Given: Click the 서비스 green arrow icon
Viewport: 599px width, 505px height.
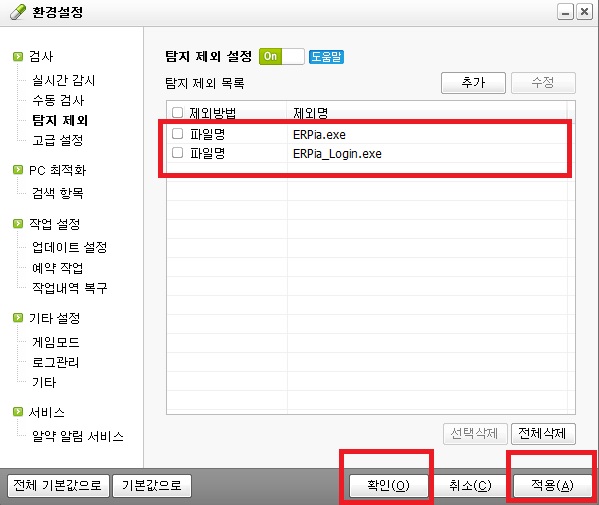Looking at the screenshot, I should pos(18,411).
